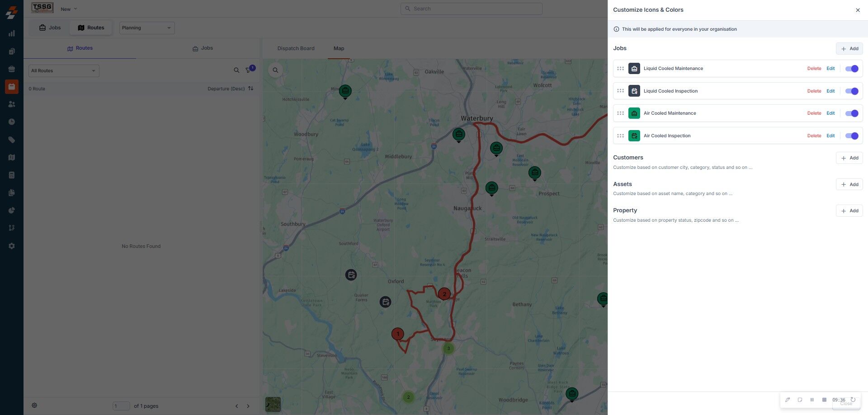Add an Assets icon rule

point(849,184)
